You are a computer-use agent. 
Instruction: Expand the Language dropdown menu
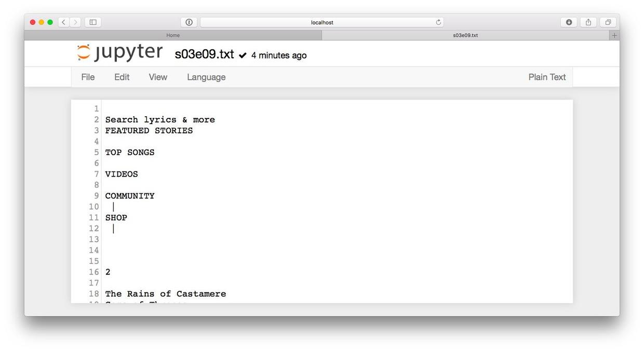(206, 77)
